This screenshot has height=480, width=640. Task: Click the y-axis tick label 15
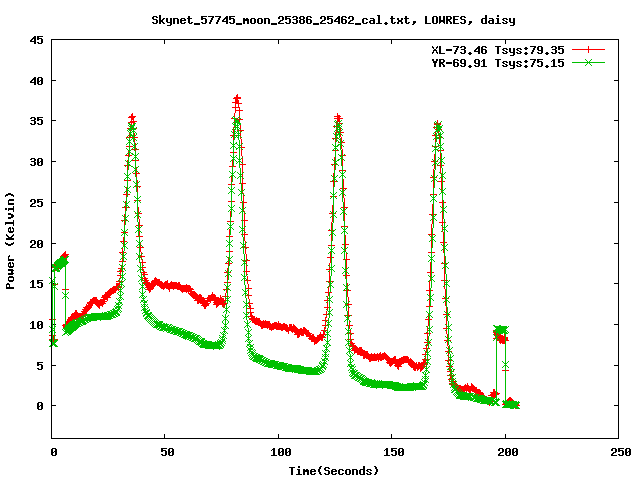tap(36, 284)
